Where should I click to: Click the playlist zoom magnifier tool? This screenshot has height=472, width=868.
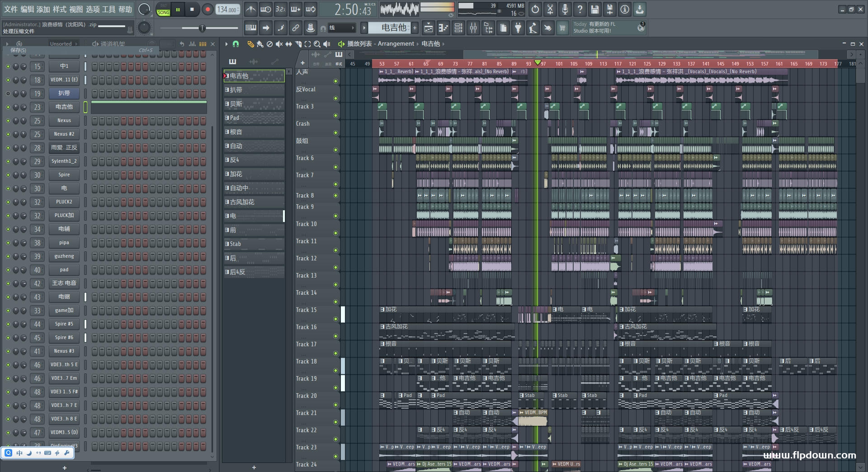pos(317,44)
